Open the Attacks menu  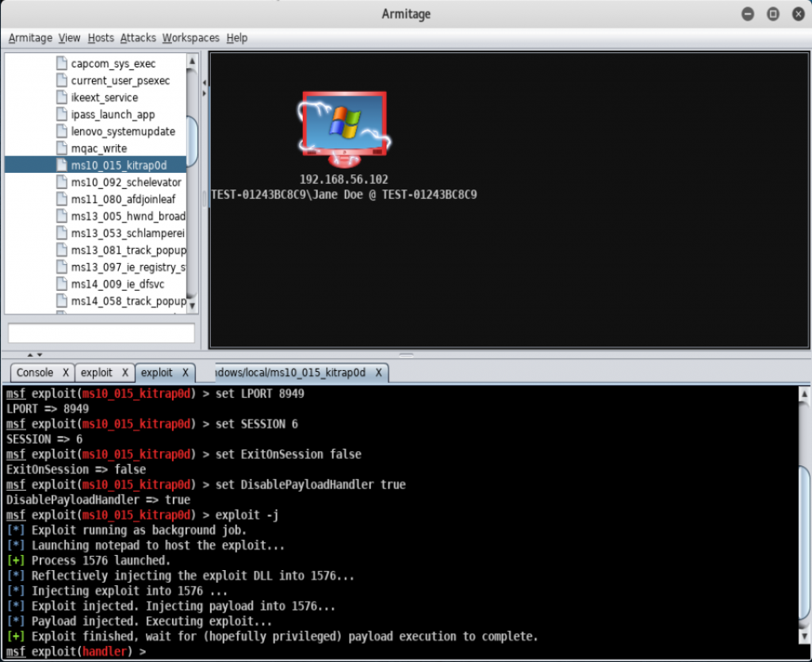tap(138, 38)
